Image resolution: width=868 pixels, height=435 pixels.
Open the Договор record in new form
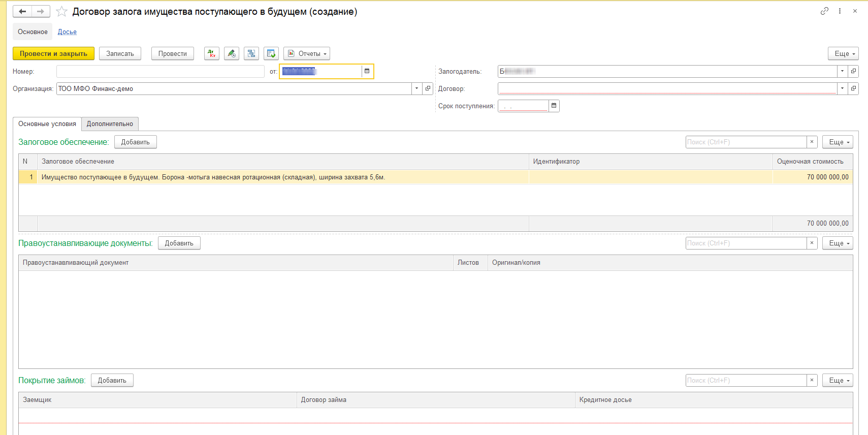click(853, 88)
